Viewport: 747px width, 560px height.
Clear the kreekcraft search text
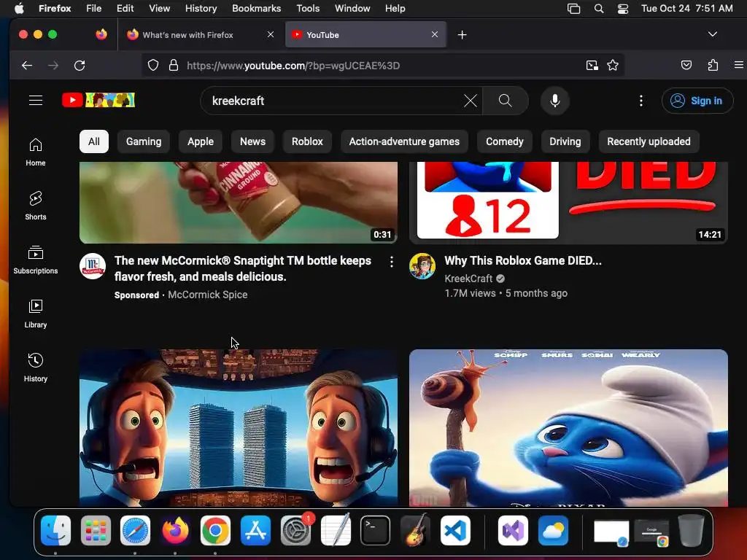click(471, 101)
